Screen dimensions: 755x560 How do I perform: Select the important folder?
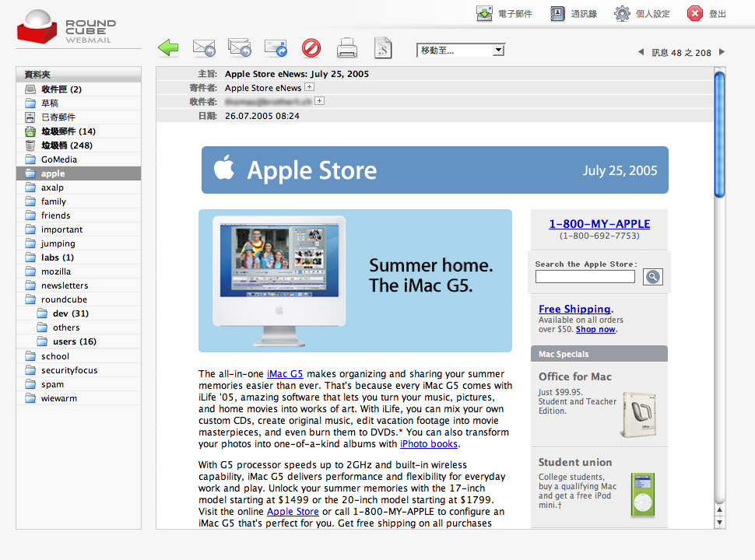(79, 229)
